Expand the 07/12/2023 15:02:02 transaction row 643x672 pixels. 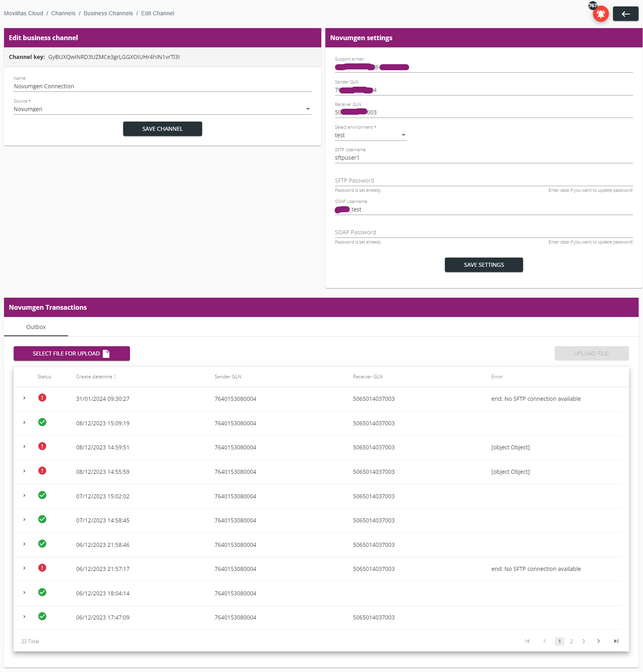24,495
